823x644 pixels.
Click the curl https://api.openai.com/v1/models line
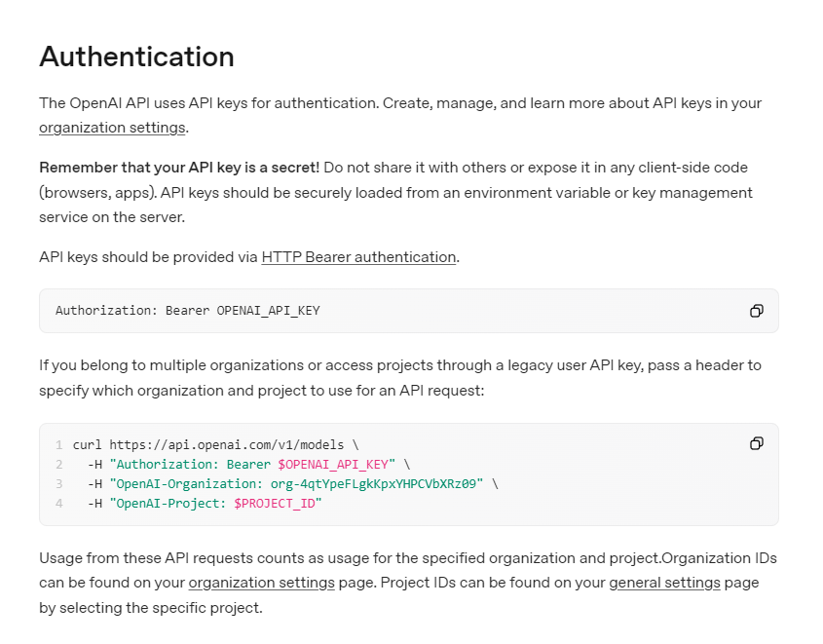(215, 444)
